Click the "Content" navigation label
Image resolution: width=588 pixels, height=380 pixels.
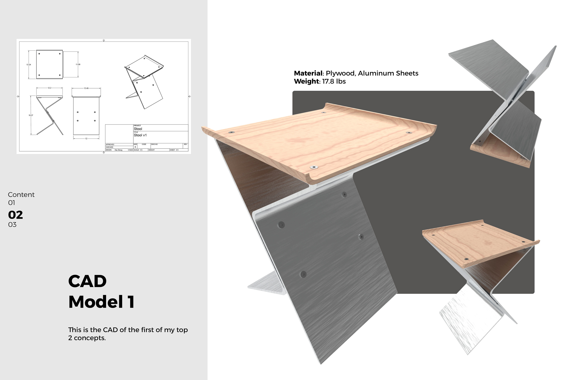point(21,195)
